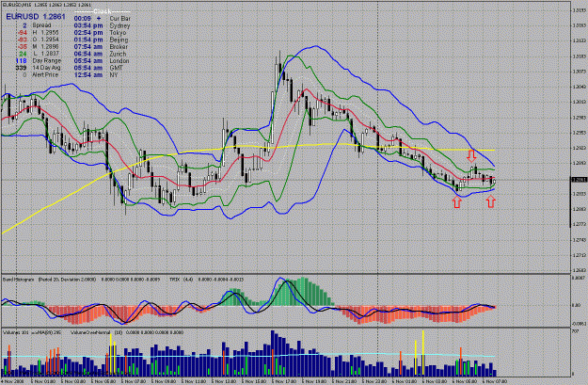Select the Spread label in info panel

coord(41,25)
